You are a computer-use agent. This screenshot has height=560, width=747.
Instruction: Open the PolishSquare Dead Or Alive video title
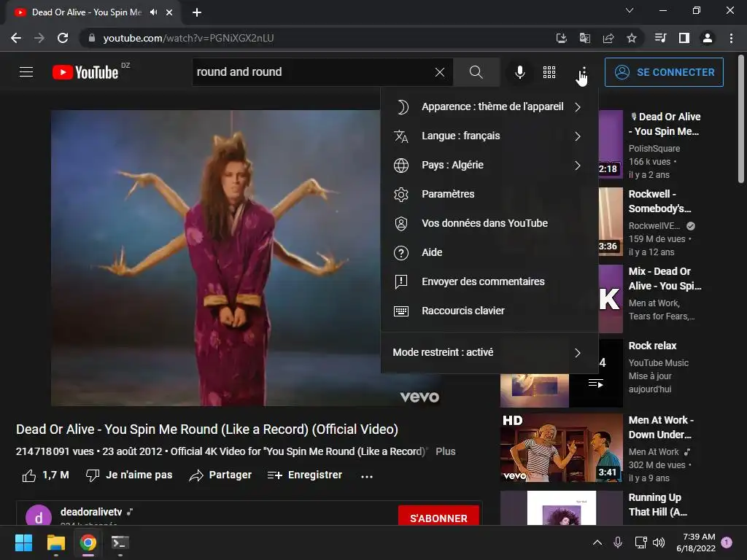665,124
